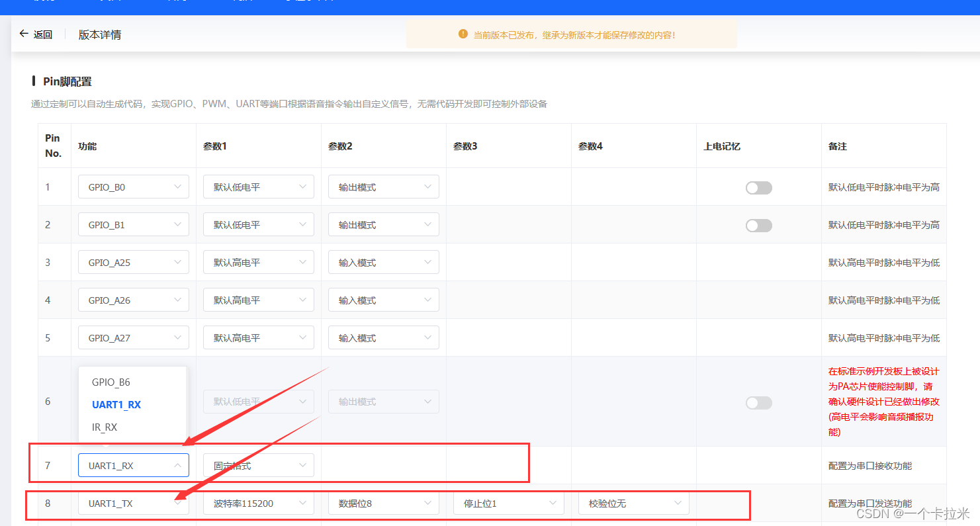Screen dimensions: 980x526
Task: Open the GPIO_A25 function dropdown
Action: (133, 262)
